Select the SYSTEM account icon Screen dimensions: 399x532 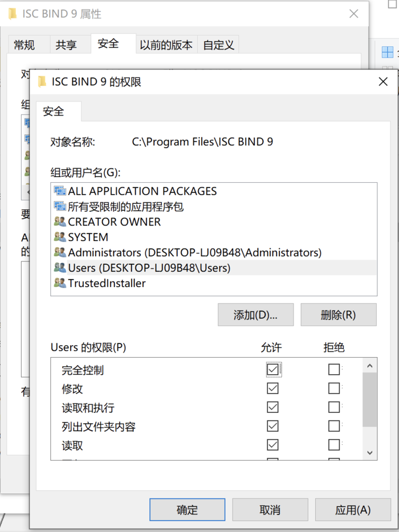(60, 237)
